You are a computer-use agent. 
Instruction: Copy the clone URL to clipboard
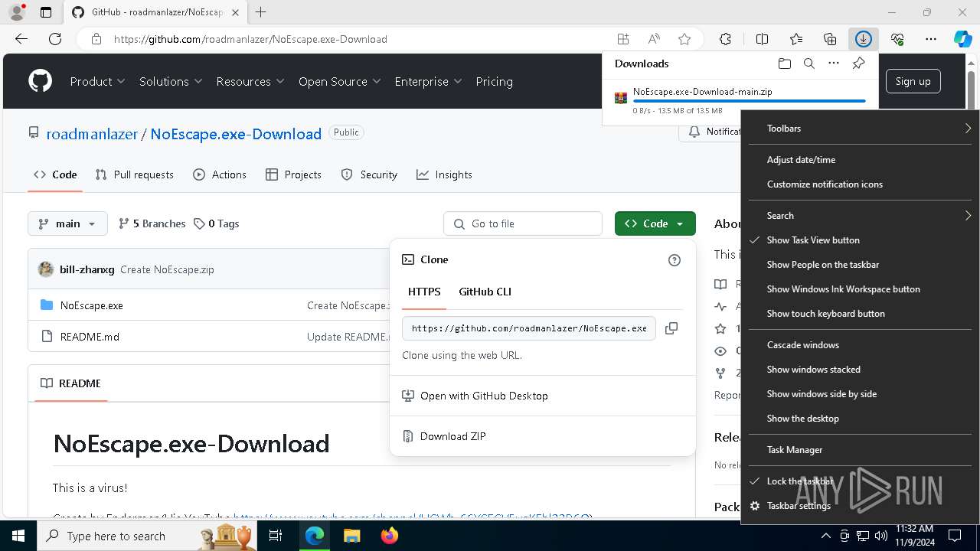coord(671,328)
